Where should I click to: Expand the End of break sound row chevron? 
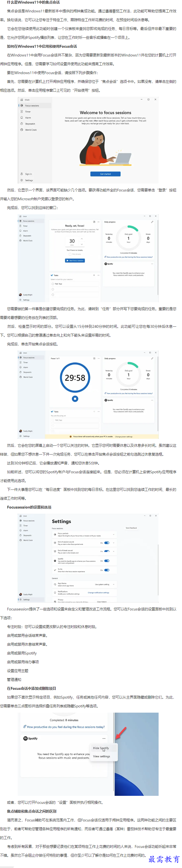(x=114, y=551)
